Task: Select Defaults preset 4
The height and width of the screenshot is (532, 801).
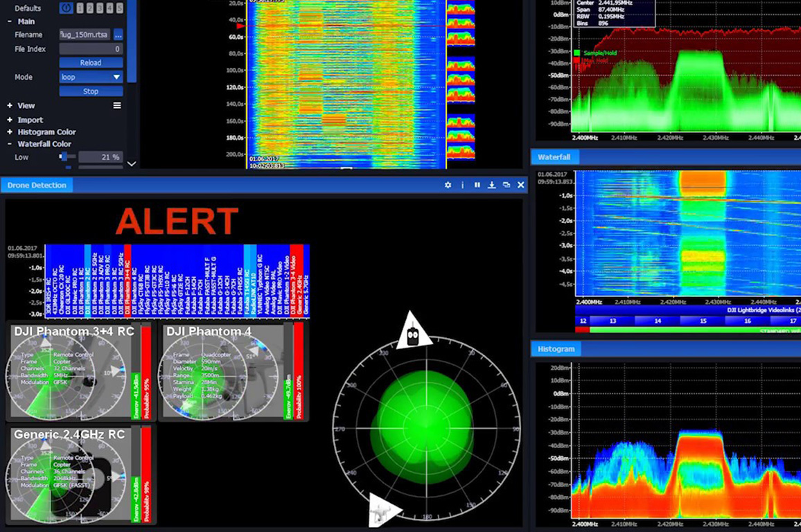Action: tap(109, 8)
